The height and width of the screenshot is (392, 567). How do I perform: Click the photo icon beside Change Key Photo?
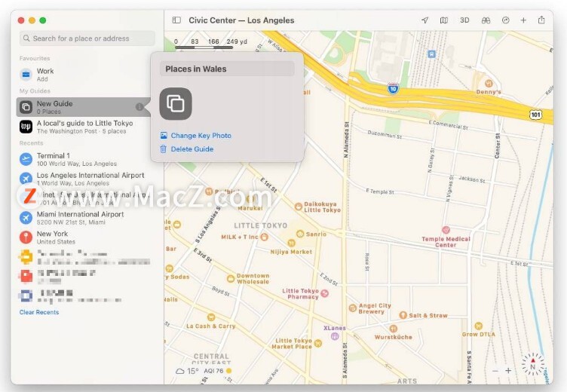164,136
